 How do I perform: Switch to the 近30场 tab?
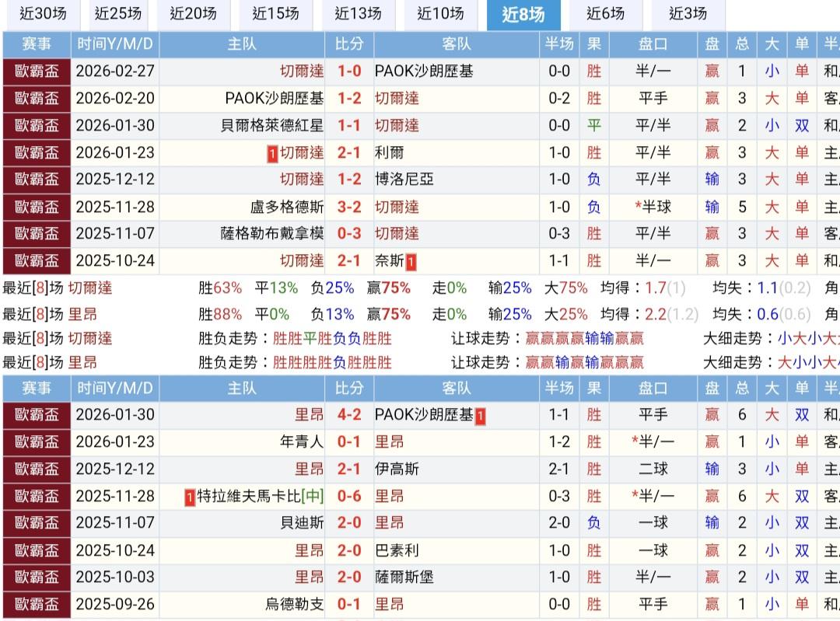click(x=43, y=14)
